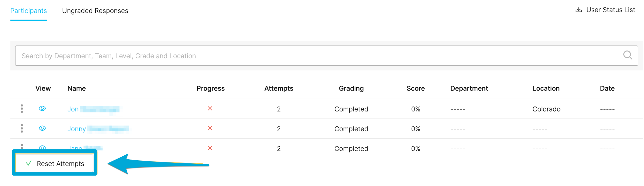Click the Score column header

(416, 89)
